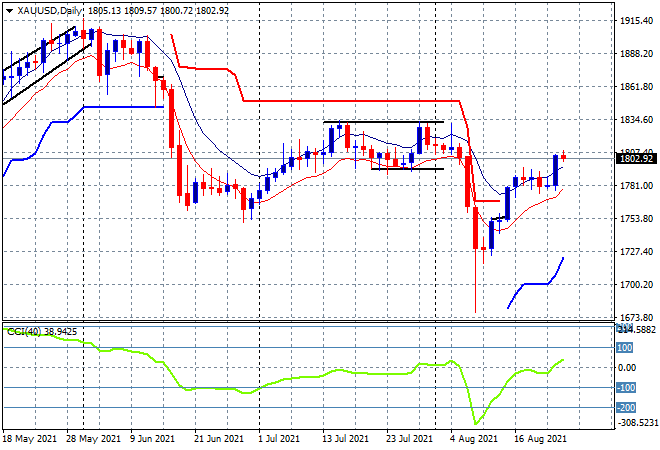
Task: Click the CCI 100 level label
Action: tap(625, 348)
